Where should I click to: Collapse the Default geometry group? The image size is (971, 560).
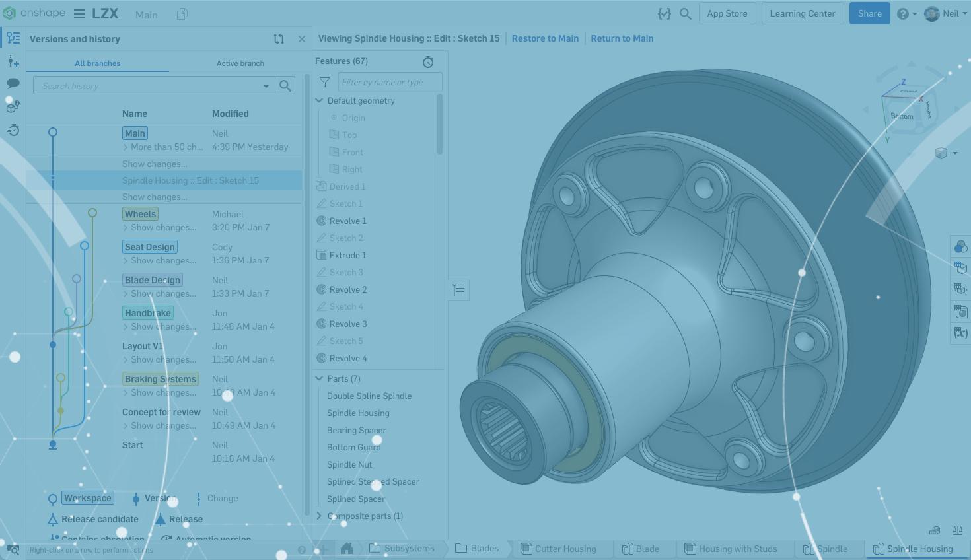click(320, 101)
